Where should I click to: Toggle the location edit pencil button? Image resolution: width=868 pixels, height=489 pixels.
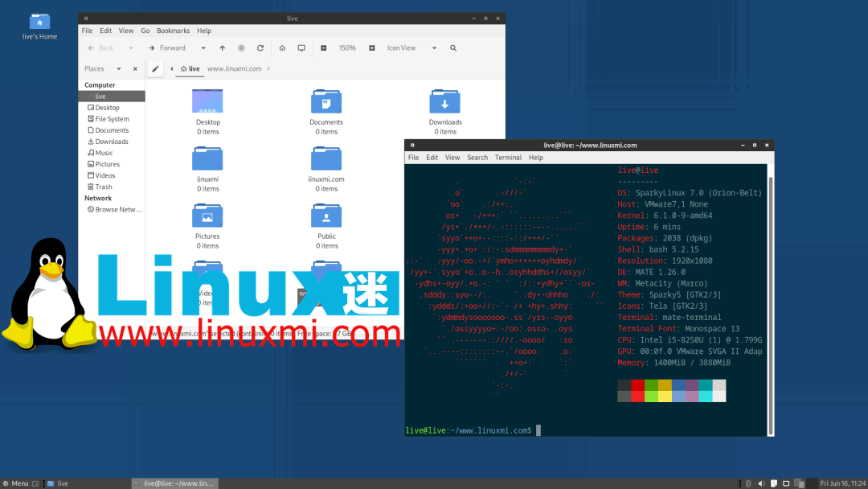tap(156, 68)
